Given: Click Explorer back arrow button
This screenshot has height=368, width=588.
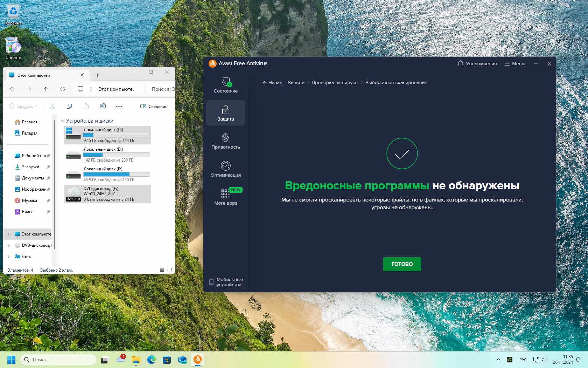Looking at the screenshot, I should coord(12,89).
